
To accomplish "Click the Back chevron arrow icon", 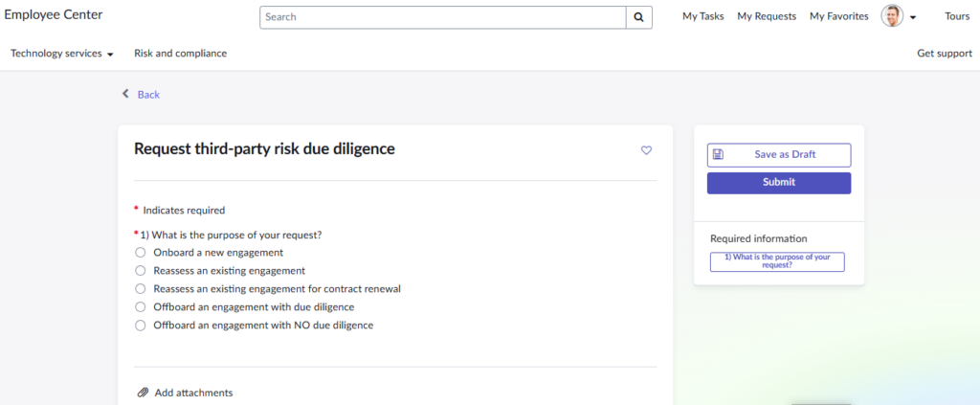I will coord(125,94).
